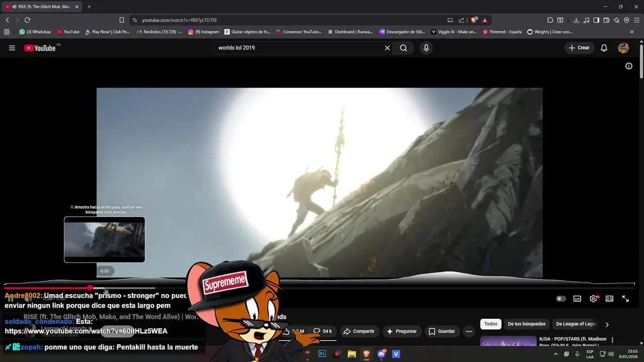
Task: Enter fullscreen on the video player
Action: [625, 299]
